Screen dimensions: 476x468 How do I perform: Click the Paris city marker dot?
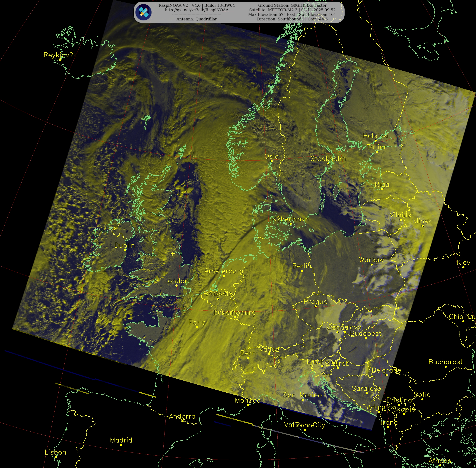(x=197, y=327)
